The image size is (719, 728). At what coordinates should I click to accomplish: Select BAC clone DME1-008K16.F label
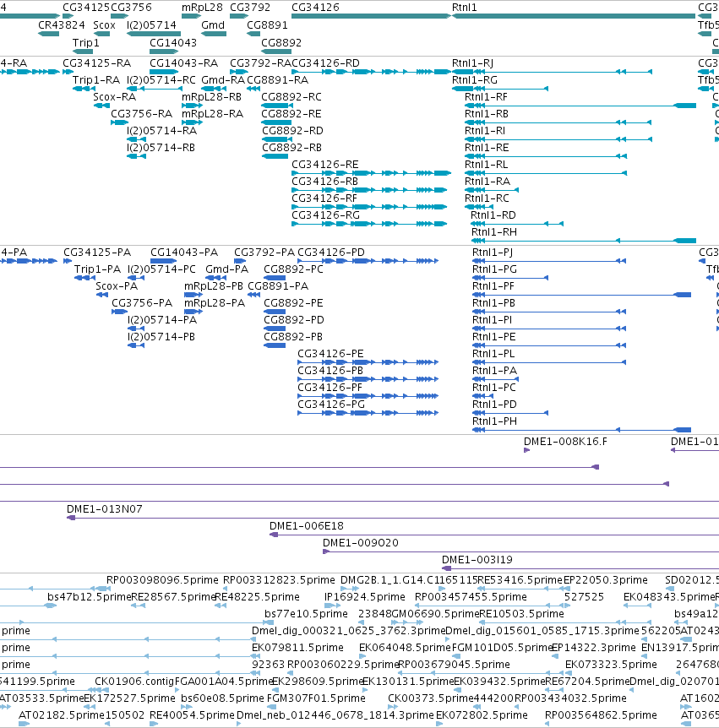pos(565,442)
